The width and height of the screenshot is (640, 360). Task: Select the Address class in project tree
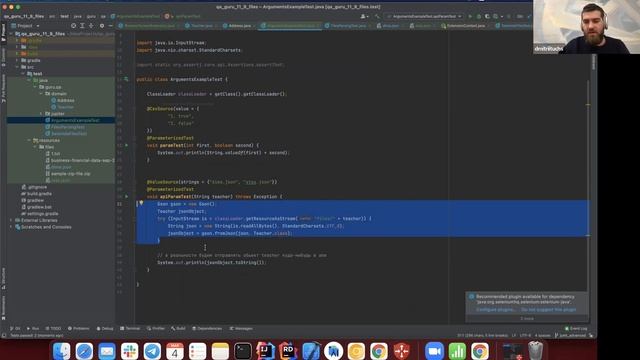(63, 100)
